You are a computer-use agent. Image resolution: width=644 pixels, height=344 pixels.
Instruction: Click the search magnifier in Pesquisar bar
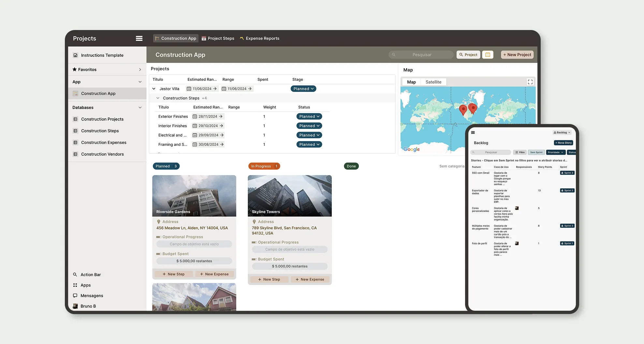click(x=394, y=55)
